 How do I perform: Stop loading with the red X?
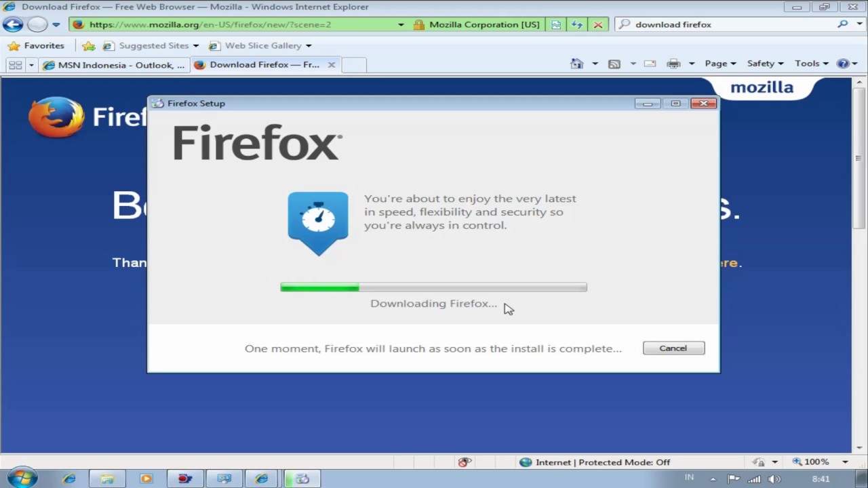598,24
